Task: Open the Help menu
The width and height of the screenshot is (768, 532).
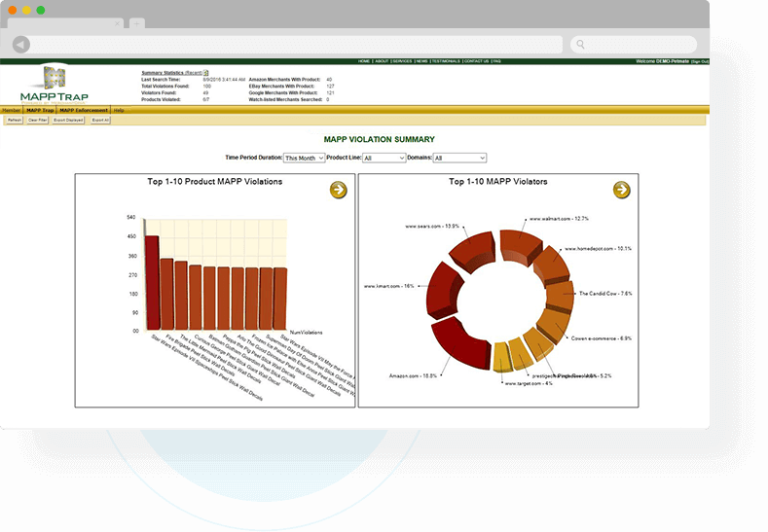Action: click(119, 111)
